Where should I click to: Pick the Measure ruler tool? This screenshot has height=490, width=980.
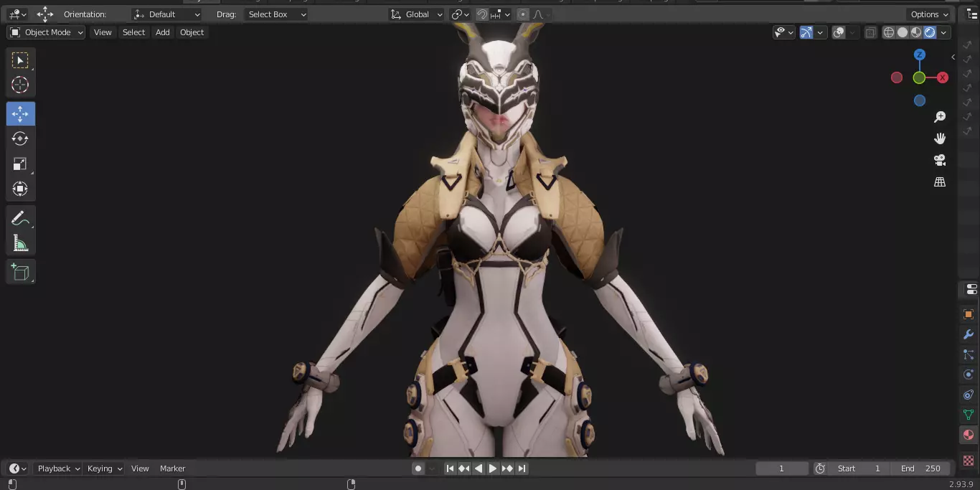click(x=20, y=243)
